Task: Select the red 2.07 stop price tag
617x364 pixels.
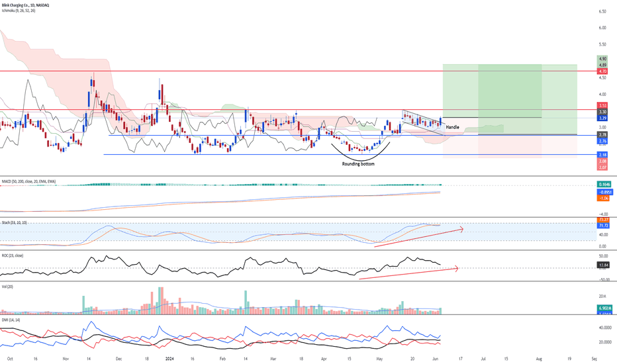Action: pyautogui.click(x=602, y=167)
